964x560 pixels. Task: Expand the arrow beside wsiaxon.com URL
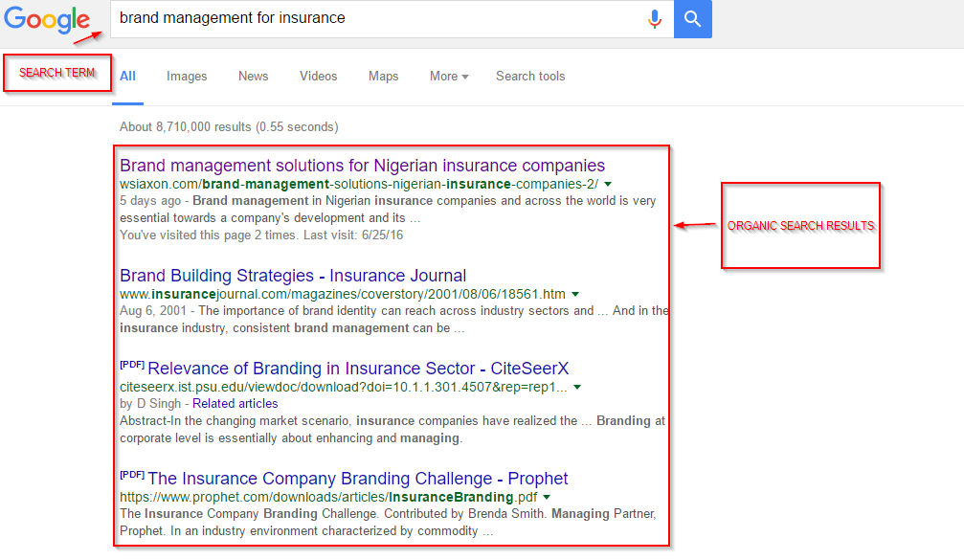click(x=608, y=184)
